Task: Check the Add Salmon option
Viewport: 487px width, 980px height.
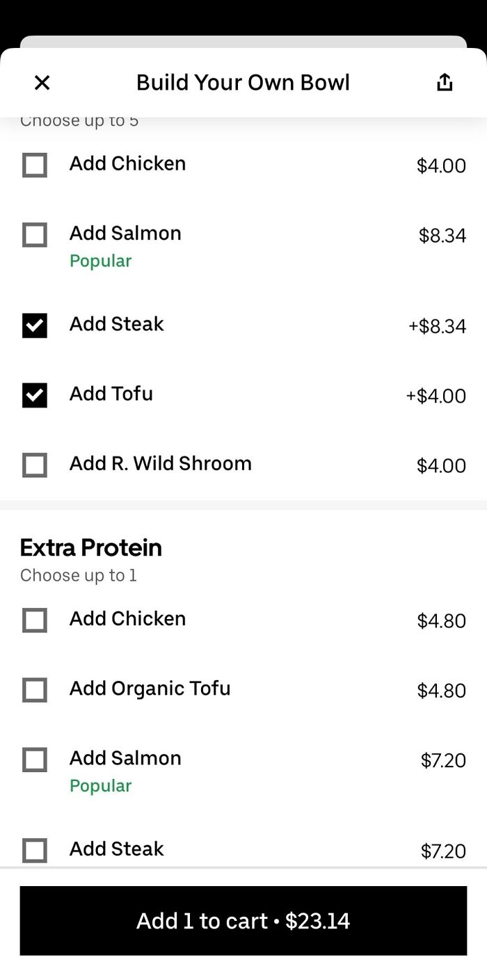Action: 34,235
